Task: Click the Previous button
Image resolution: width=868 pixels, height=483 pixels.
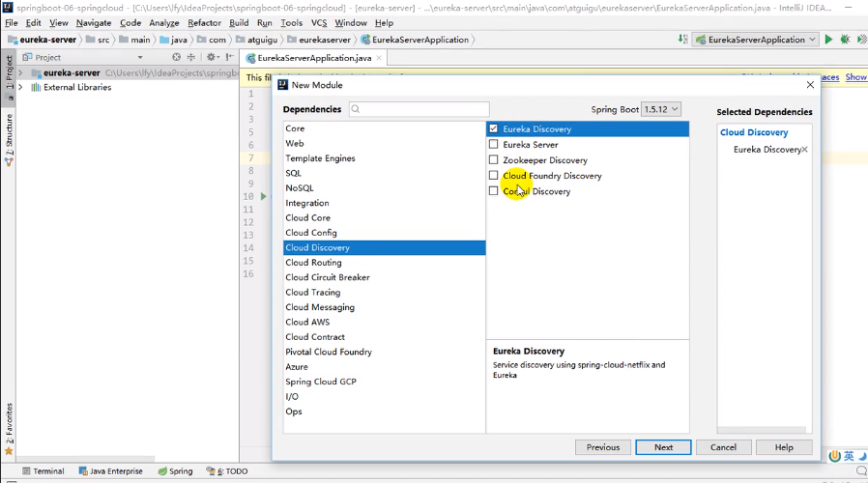Action: click(x=603, y=447)
